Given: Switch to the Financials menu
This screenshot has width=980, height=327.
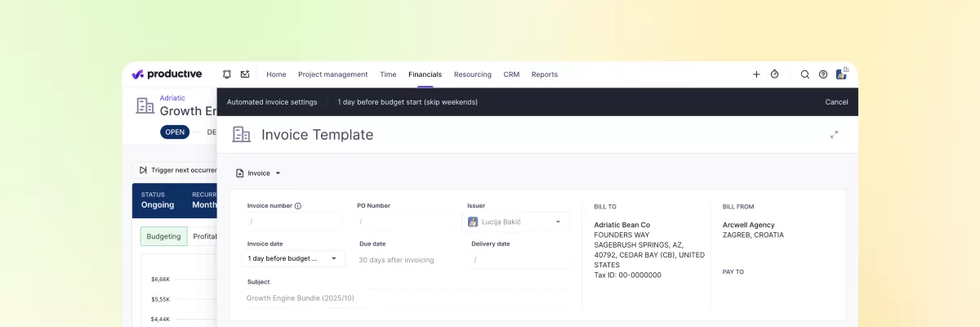Looking at the screenshot, I should [x=425, y=74].
